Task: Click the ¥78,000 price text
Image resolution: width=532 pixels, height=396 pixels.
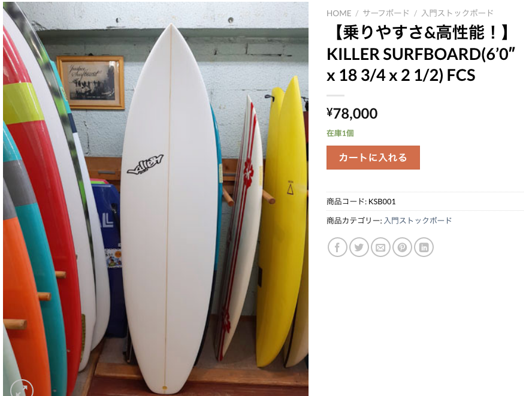Action: click(x=352, y=113)
